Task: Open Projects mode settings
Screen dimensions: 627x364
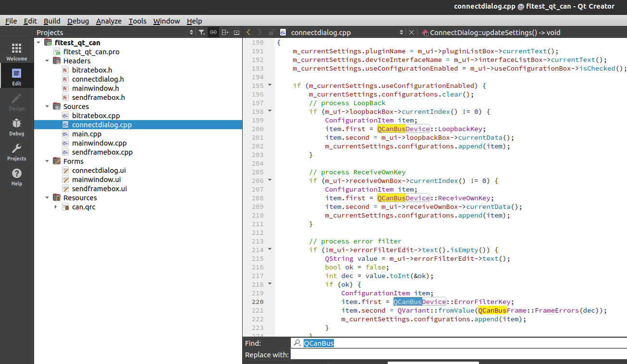Action: click(17, 152)
